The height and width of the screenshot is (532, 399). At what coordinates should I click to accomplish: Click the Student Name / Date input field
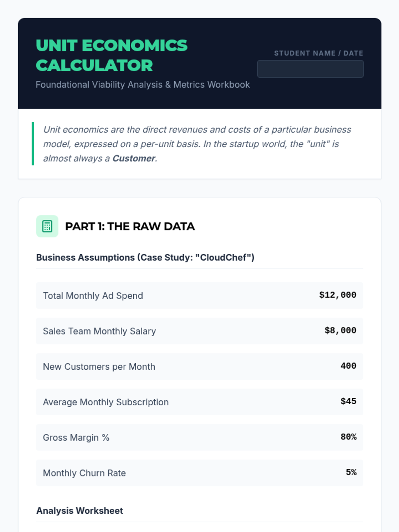point(310,69)
